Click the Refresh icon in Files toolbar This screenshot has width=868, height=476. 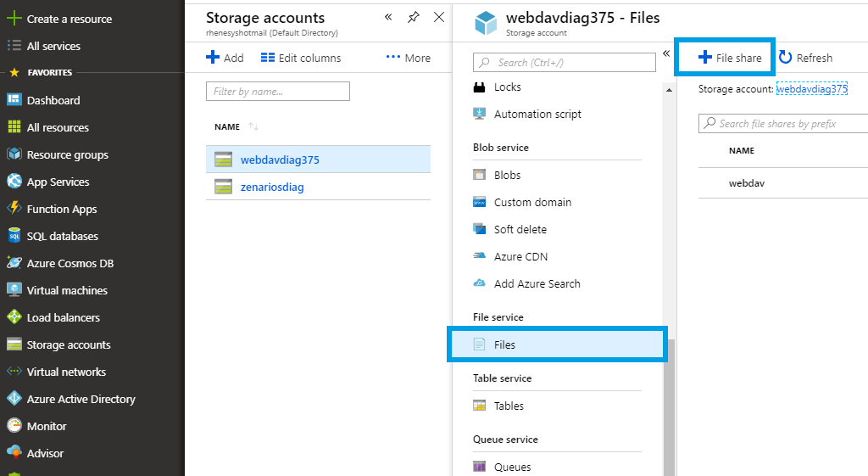(x=786, y=58)
